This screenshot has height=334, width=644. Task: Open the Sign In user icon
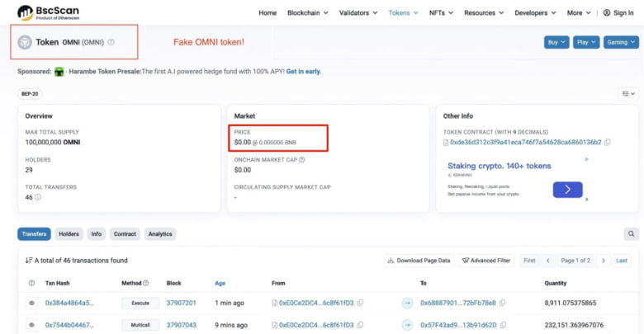pyautogui.click(x=607, y=12)
